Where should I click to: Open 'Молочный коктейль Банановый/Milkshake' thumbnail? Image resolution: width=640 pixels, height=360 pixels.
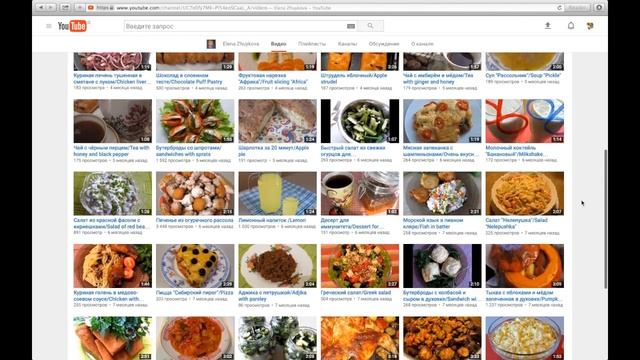(x=525, y=121)
